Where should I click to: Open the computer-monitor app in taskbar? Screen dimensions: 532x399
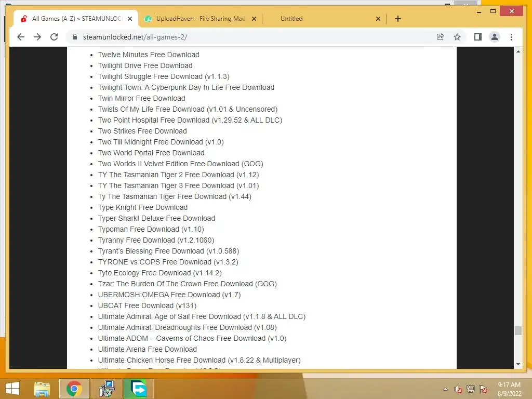tap(107, 389)
